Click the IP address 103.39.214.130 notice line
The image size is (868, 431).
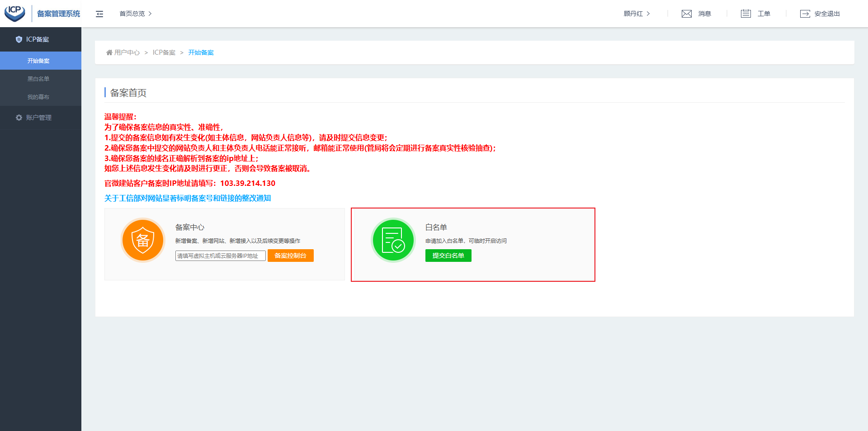190,183
